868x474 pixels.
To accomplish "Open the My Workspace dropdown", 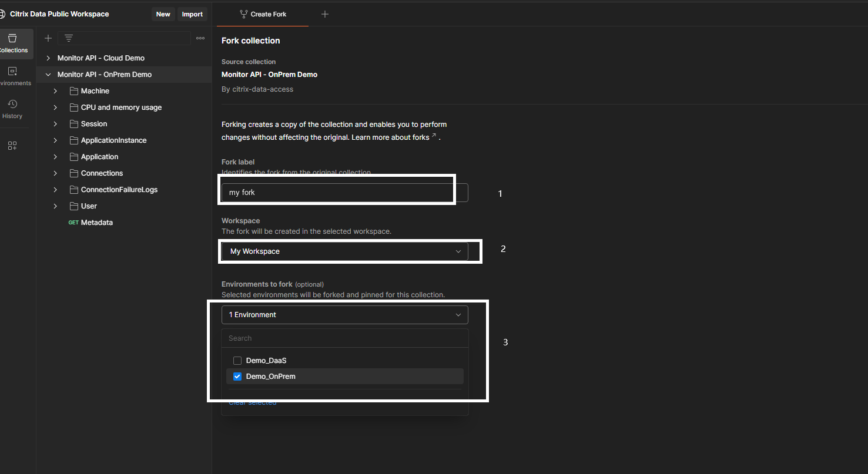I will (345, 251).
